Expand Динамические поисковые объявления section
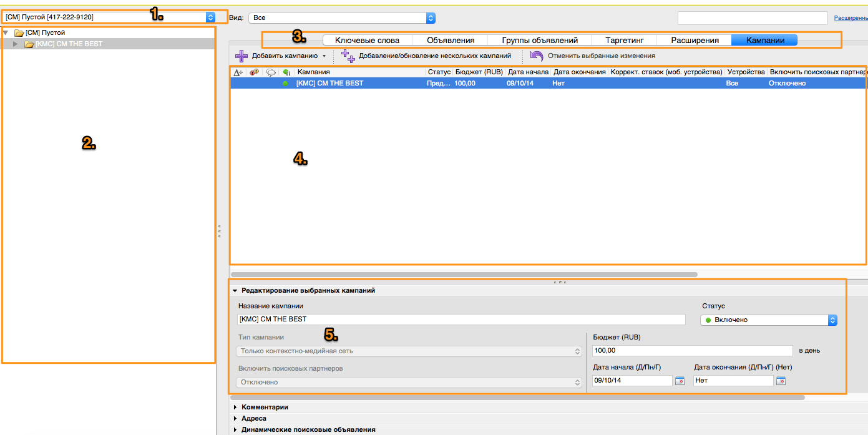This screenshot has width=868, height=435. coord(235,429)
